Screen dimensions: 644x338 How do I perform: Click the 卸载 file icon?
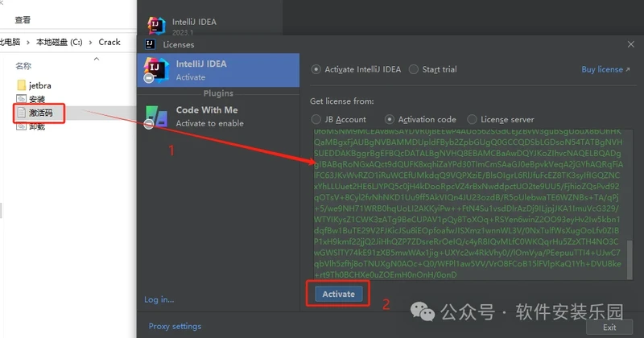click(22, 128)
